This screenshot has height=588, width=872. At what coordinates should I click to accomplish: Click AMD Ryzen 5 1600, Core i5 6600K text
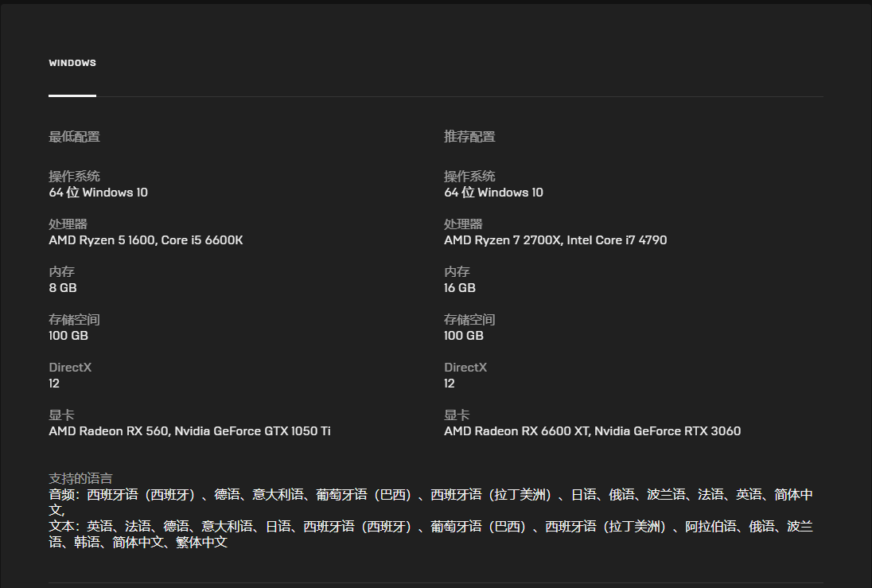tap(146, 240)
